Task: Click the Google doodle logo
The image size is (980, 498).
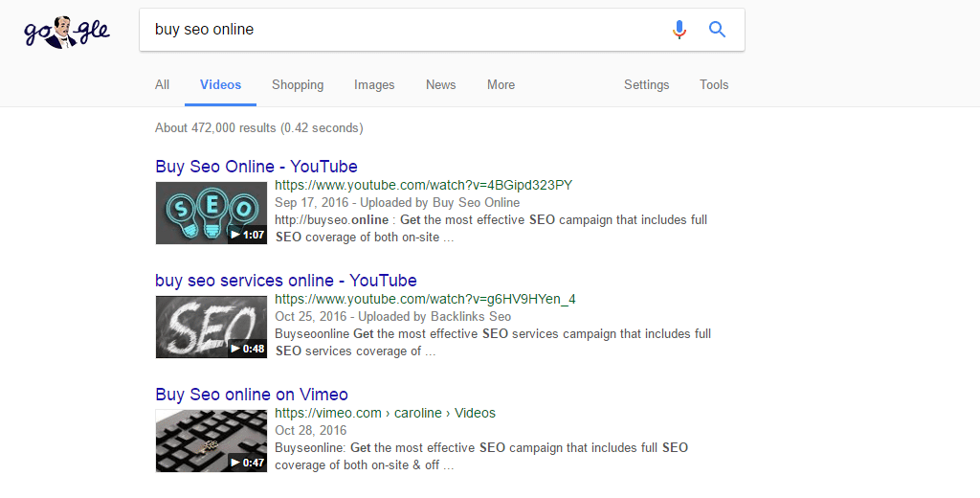Action: point(67,33)
